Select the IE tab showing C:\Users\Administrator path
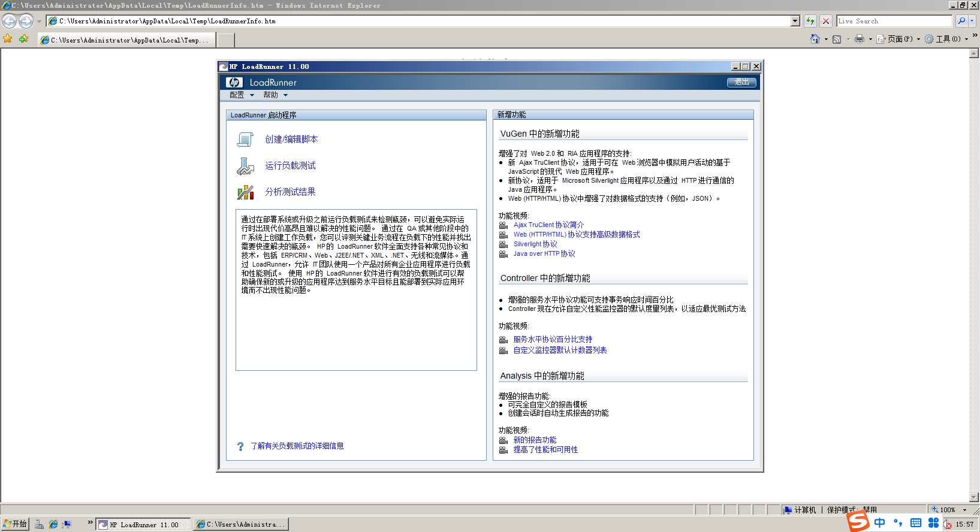The width and height of the screenshot is (980, 532). (128, 40)
